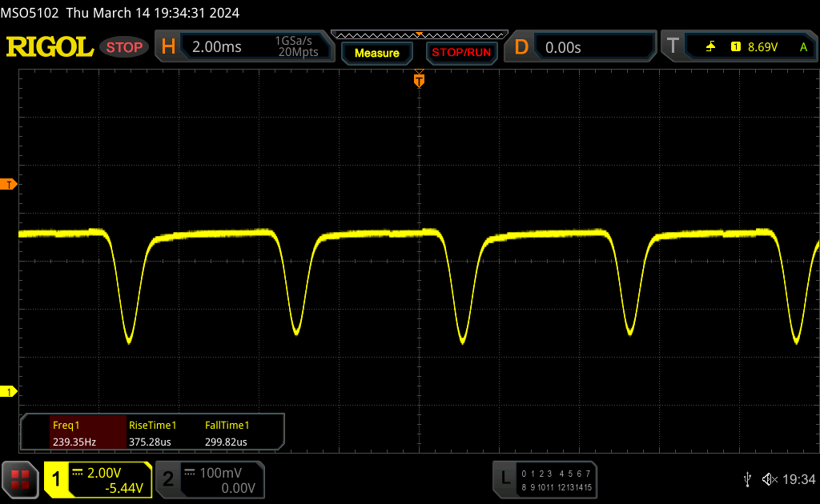This screenshot has height=504, width=820.
Task: Toggle the STOP/RUN button
Action: (460, 53)
